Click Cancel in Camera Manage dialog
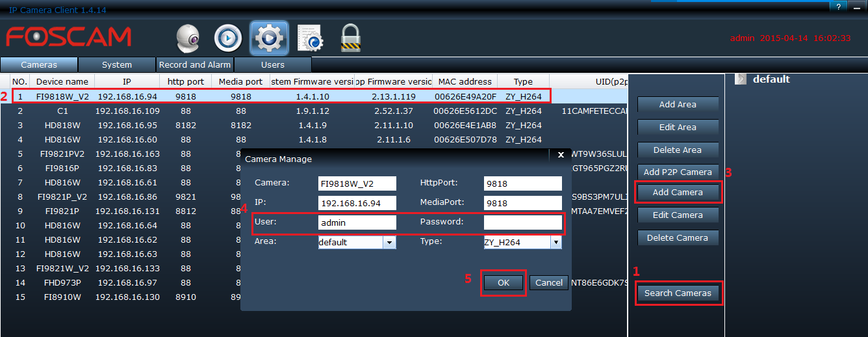Image resolution: width=868 pixels, height=337 pixels. pos(549,282)
